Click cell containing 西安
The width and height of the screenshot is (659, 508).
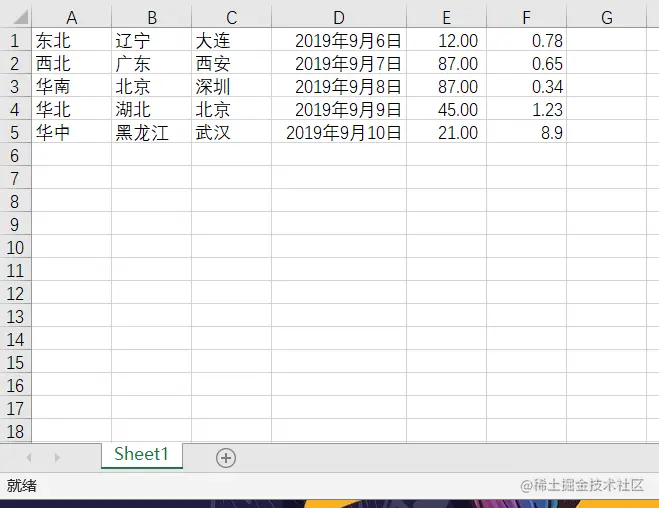coord(232,63)
